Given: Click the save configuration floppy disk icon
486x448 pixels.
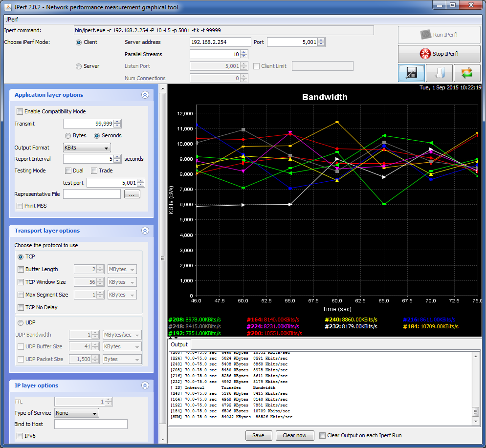Looking at the screenshot, I should (411, 73).
